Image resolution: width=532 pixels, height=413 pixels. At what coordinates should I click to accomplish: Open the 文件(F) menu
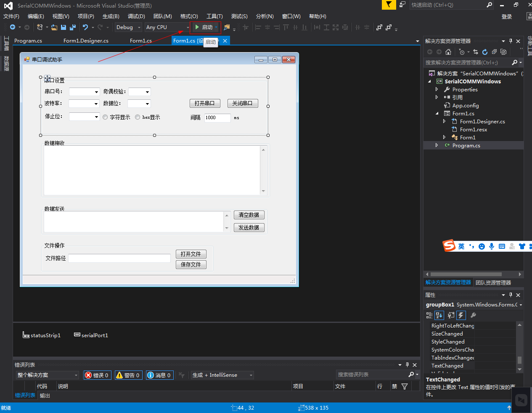pyautogui.click(x=11, y=16)
